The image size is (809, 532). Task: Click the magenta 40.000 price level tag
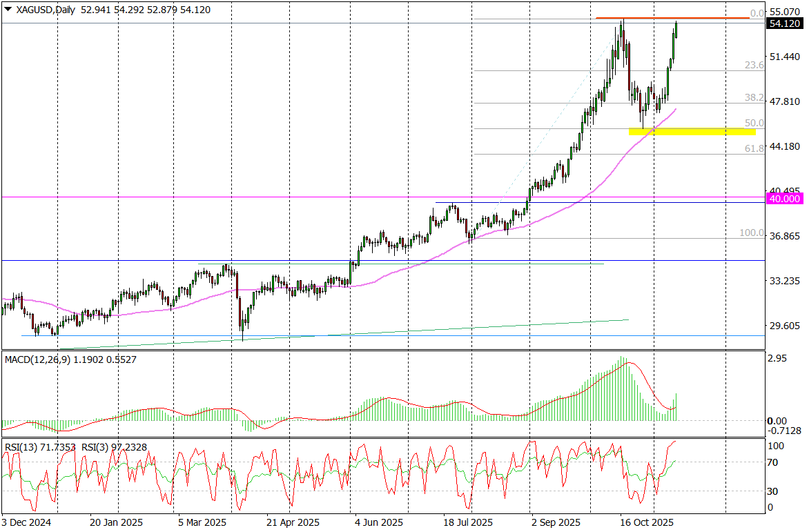pos(784,199)
